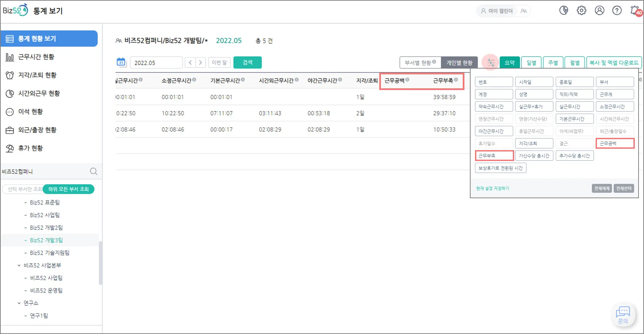
Task: Switch to the 일별 tab
Action: 531,62
